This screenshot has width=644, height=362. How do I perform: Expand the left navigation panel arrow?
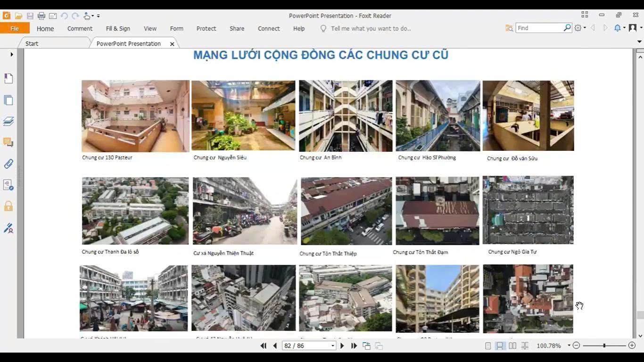[12, 55]
